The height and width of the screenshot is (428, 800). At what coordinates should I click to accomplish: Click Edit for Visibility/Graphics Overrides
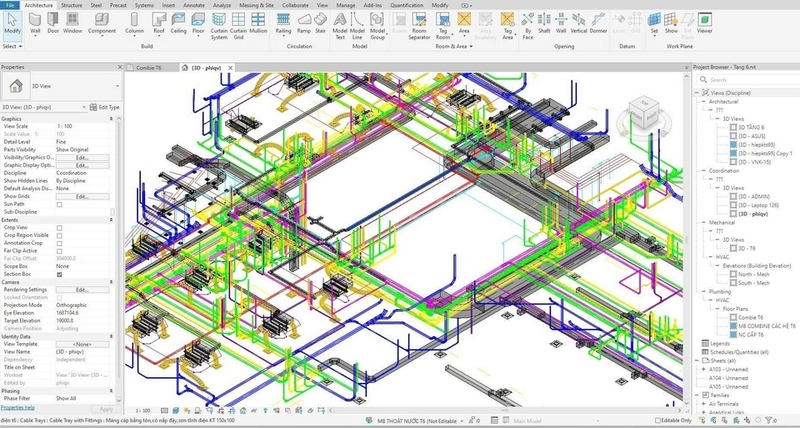pos(82,158)
